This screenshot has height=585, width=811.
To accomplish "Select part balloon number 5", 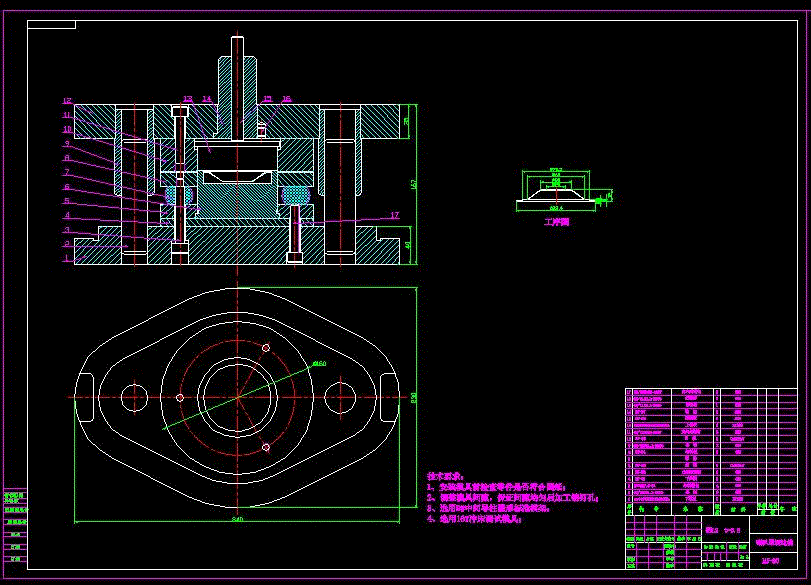I will click(x=67, y=201).
